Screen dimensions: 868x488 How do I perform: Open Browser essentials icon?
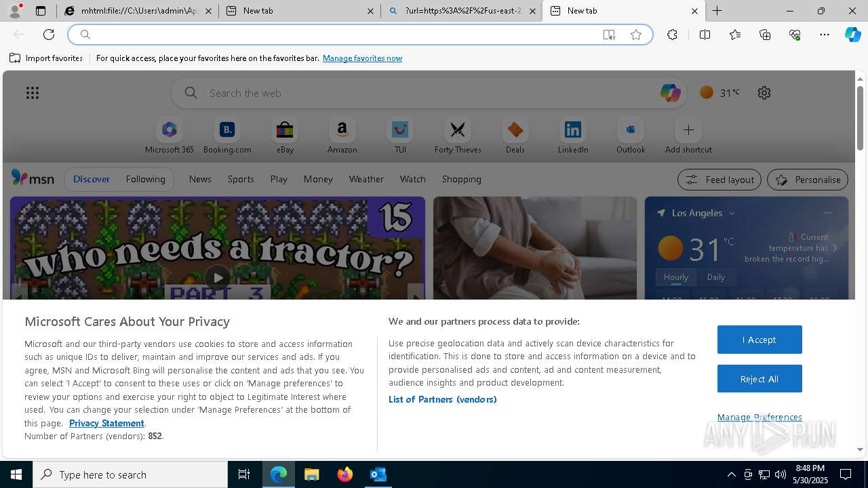[x=795, y=35]
